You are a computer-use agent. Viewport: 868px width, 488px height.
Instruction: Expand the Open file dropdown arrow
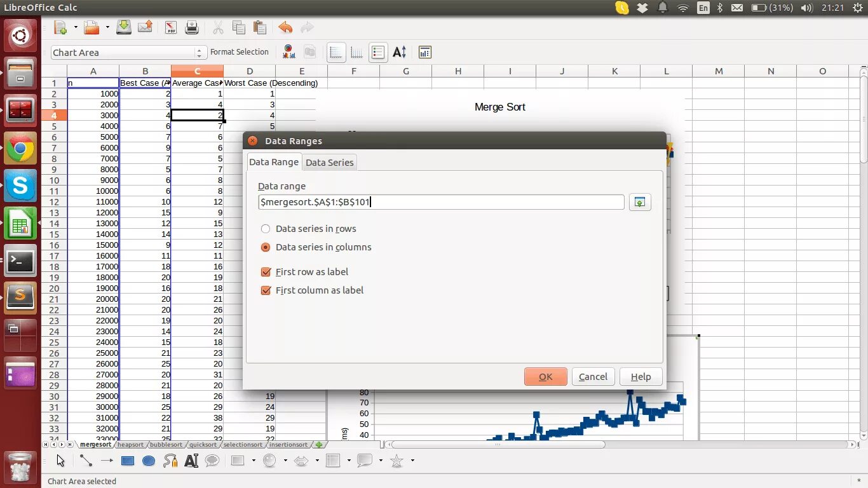point(107,27)
